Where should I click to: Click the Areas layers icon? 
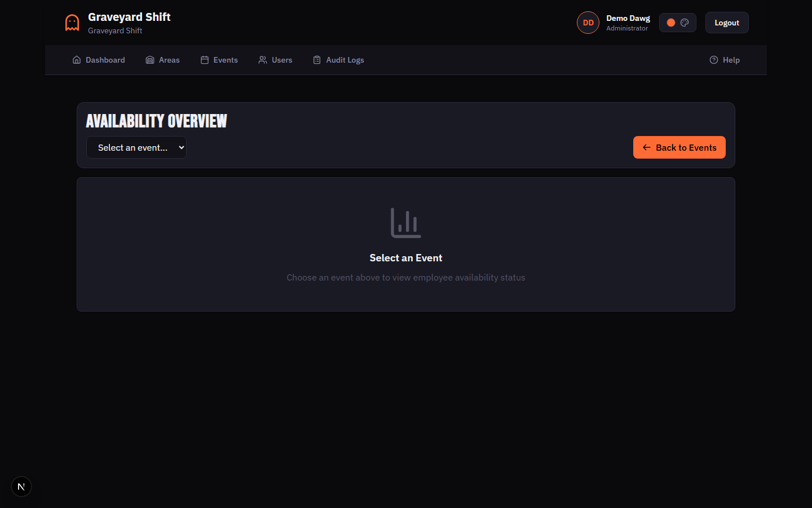click(149, 59)
